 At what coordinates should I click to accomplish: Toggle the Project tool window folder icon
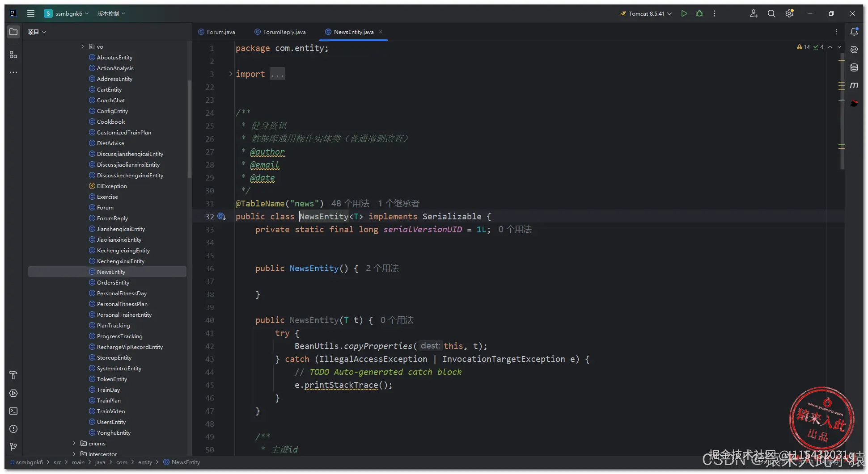13,32
